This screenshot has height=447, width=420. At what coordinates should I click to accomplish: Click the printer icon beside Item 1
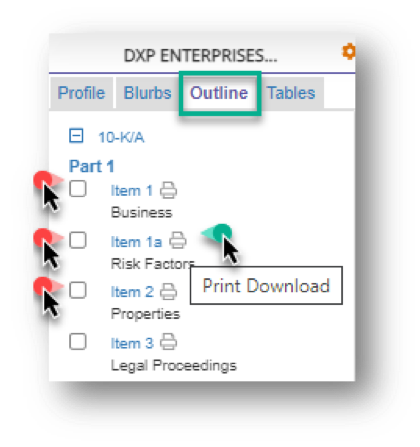pyautogui.click(x=168, y=190)
